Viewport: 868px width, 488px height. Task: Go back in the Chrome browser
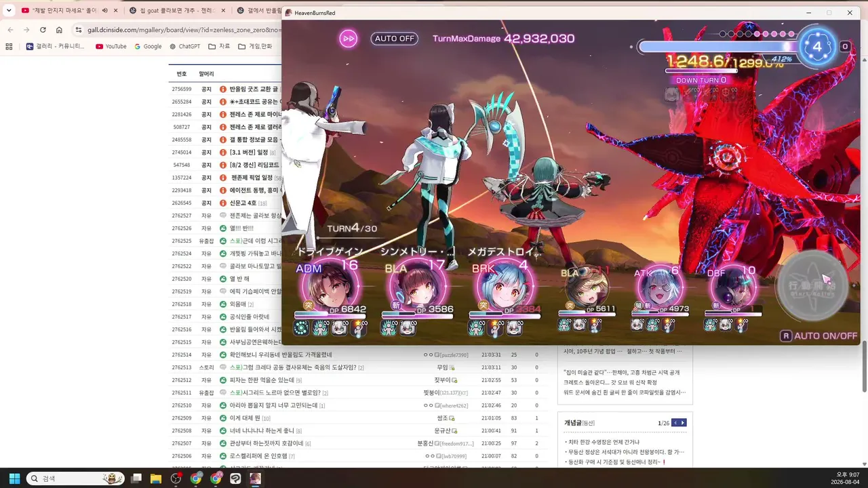click(10, 30)
